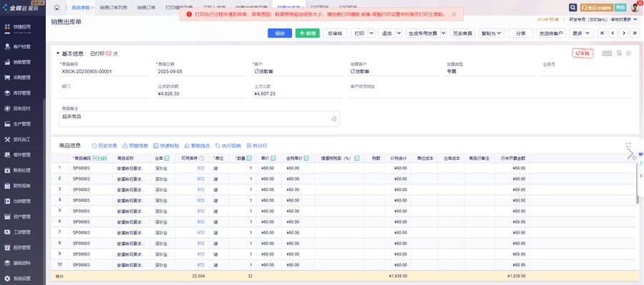
Task: Open 库存管理 sidebar module
Action: tap(18, 93)
